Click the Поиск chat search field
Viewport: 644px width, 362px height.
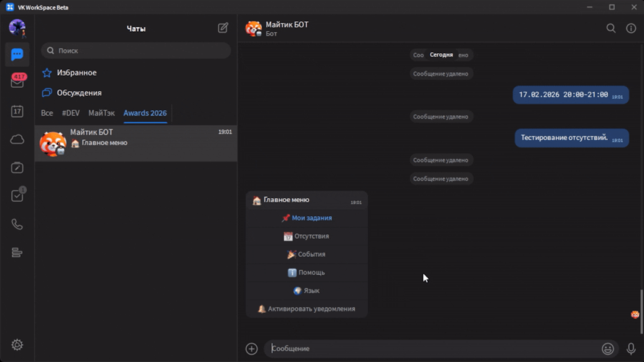pos(136,50)
